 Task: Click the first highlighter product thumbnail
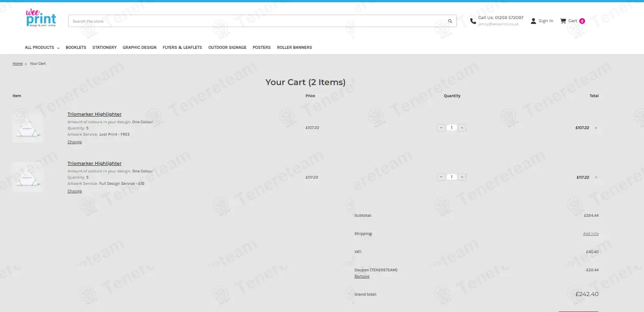28,127
